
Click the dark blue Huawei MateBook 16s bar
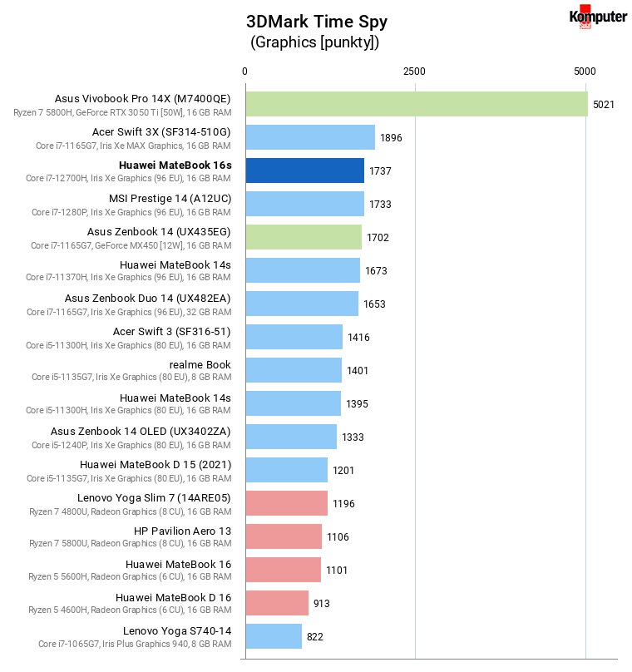pyautogui.click(x=305, y=170)
